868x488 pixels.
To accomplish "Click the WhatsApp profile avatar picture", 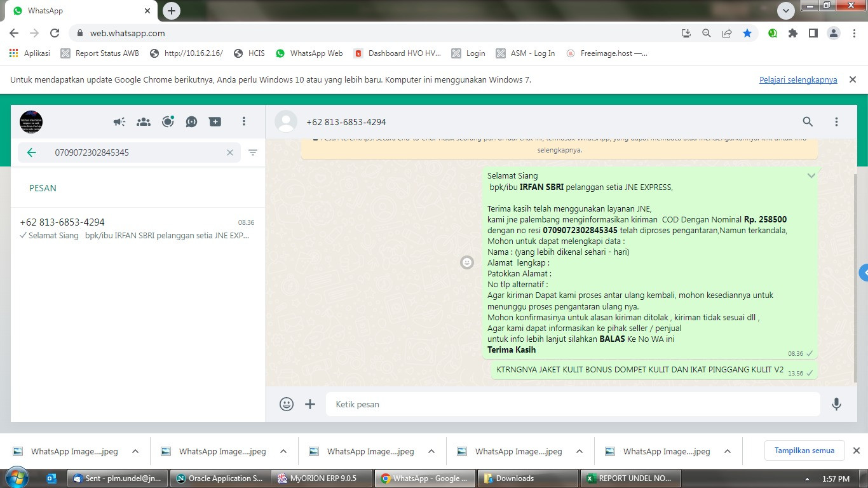I will [31, 121].
